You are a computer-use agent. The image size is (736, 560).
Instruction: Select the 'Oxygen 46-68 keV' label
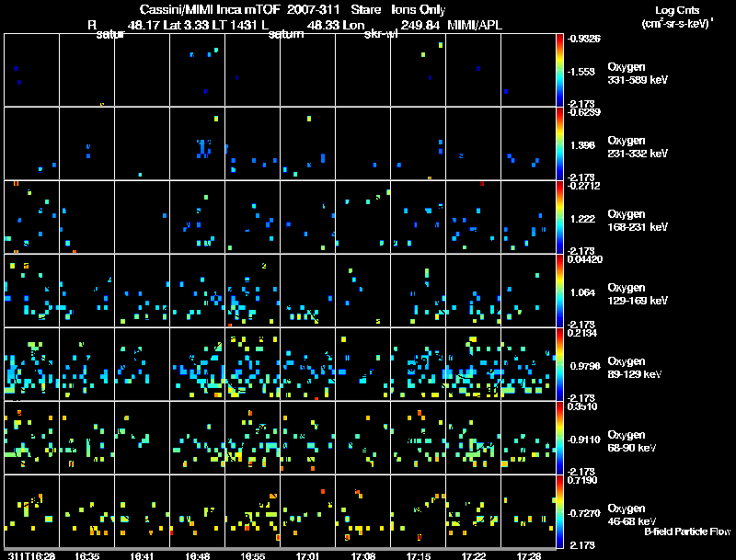pyautogui.click(x=632, y=515)
